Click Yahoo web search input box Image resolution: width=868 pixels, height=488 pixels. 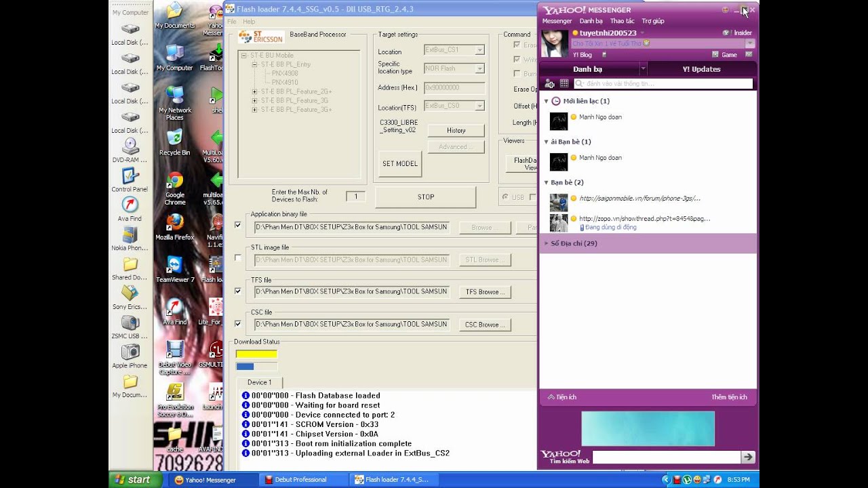click(x=667, y=457)
